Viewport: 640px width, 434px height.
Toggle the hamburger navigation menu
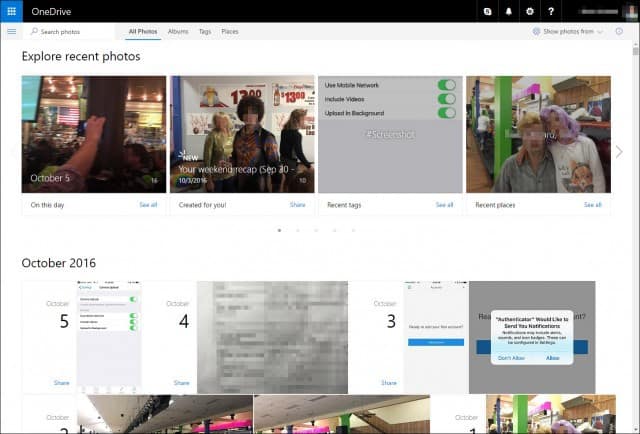pyautogui.click(x=12, y=31)
